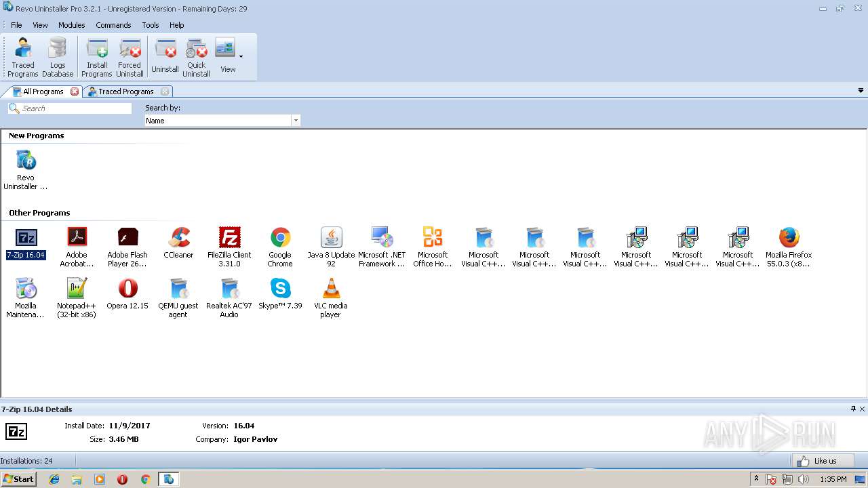Open the Help menu
Viewport: 868px width, 488px height.
click(x=177, y=25)
